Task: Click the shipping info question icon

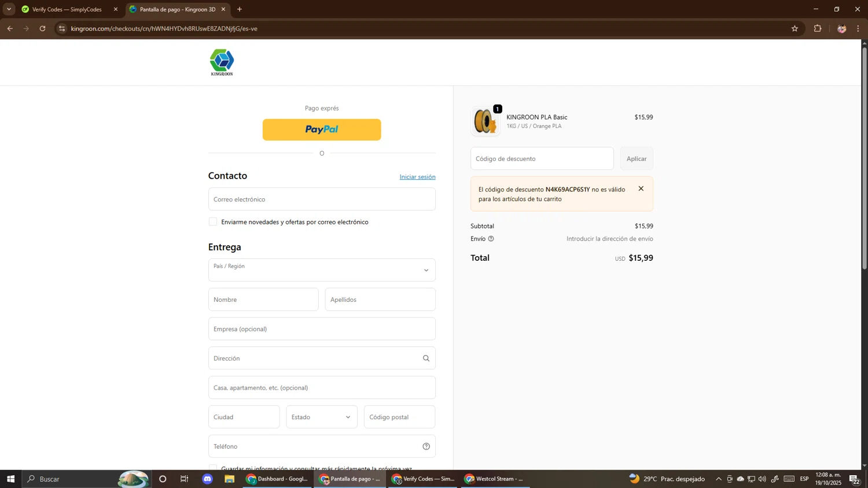Action: click(491, 239)
